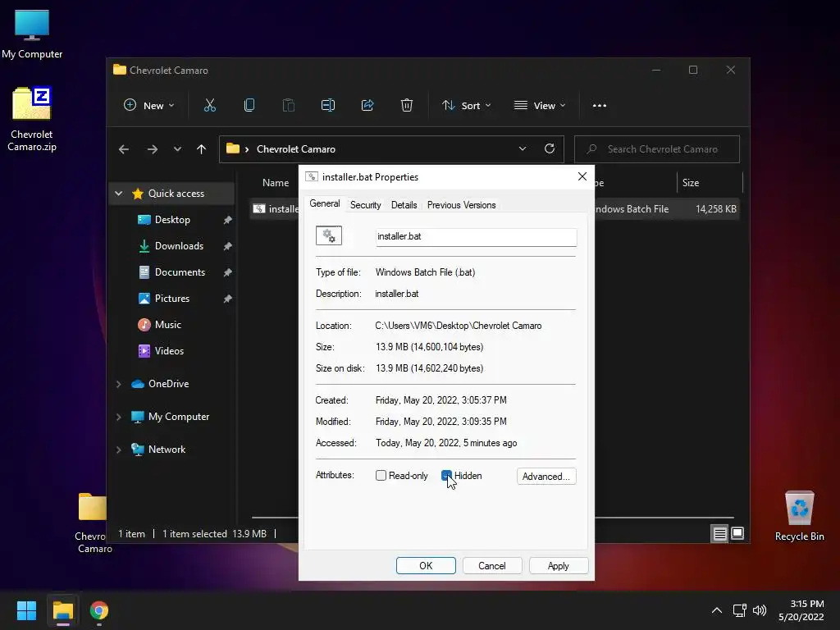Select the Chevrolet Camaro desktop folder icon

tap(94, 523)
